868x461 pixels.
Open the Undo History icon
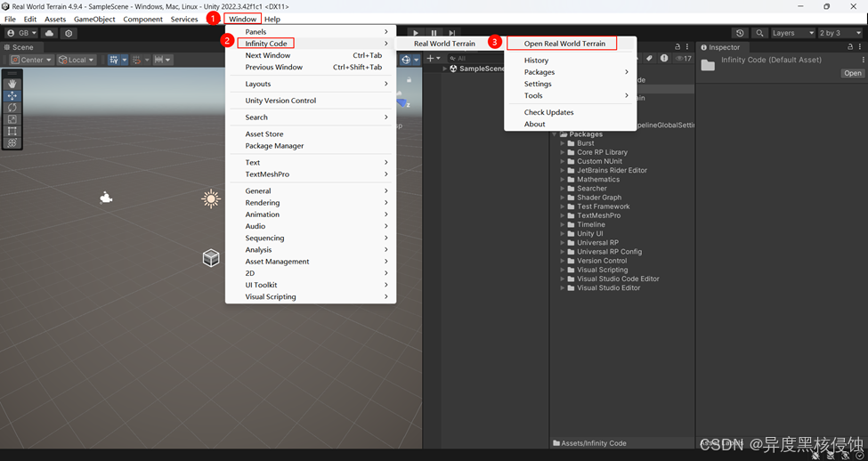(x=740, y=33)
